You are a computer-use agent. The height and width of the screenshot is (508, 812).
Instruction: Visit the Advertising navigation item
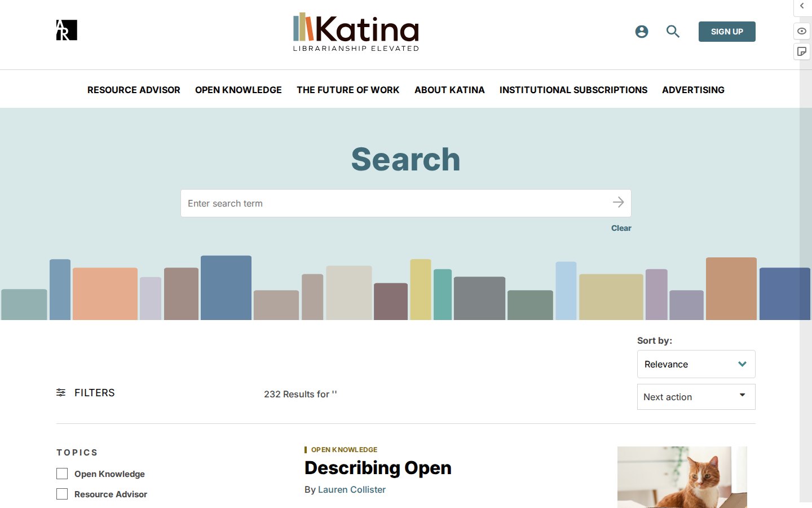[693, 90]
